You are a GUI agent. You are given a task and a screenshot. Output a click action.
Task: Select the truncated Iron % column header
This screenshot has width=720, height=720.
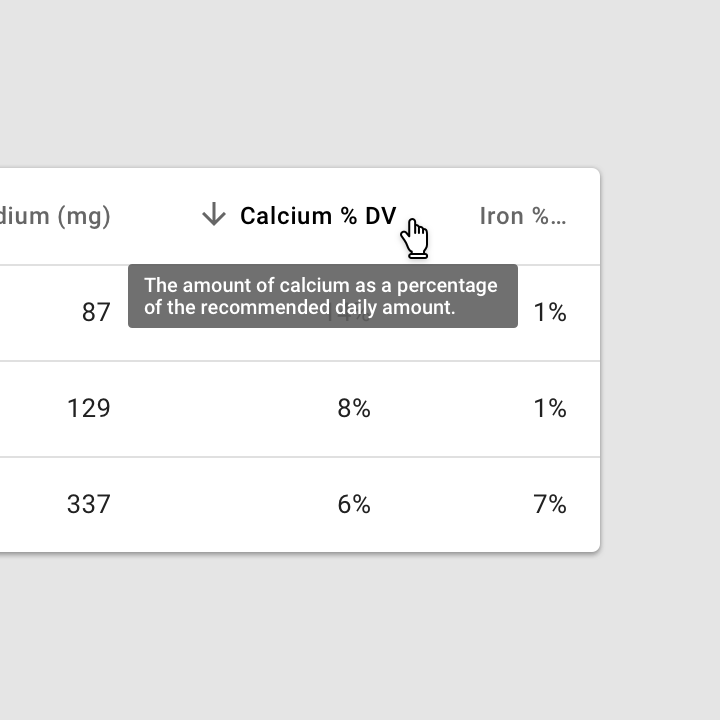click(x=522, y=216)
